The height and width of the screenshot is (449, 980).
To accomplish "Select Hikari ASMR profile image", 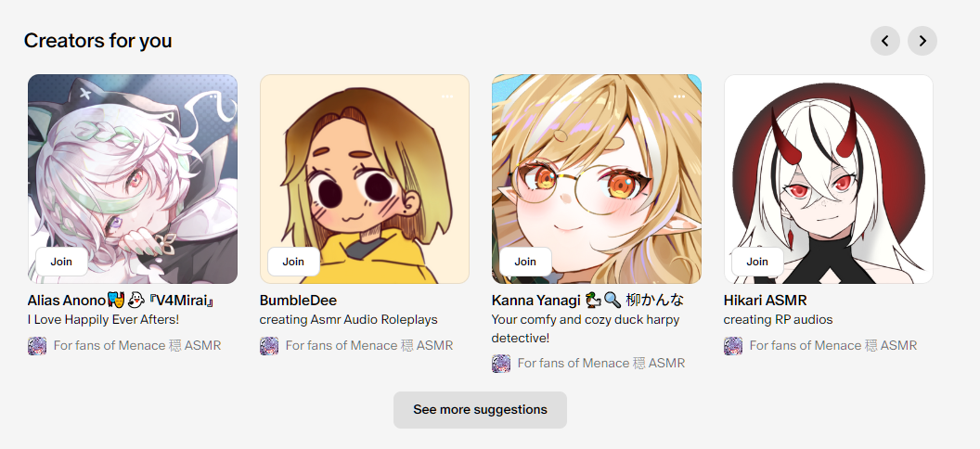I will [828, 179].
